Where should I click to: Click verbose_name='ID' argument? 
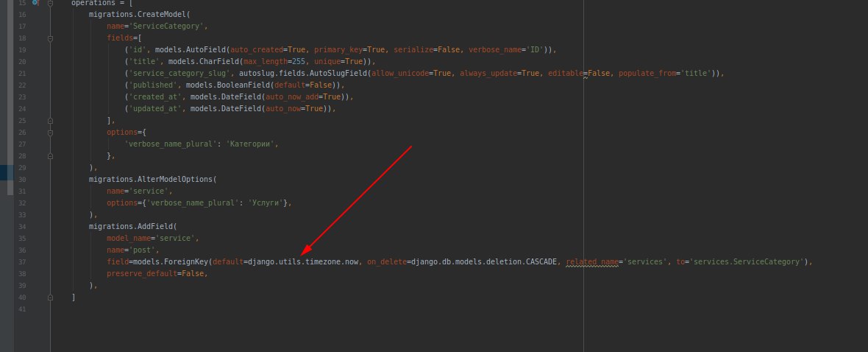pyautogui.click(x=506, y=50)
